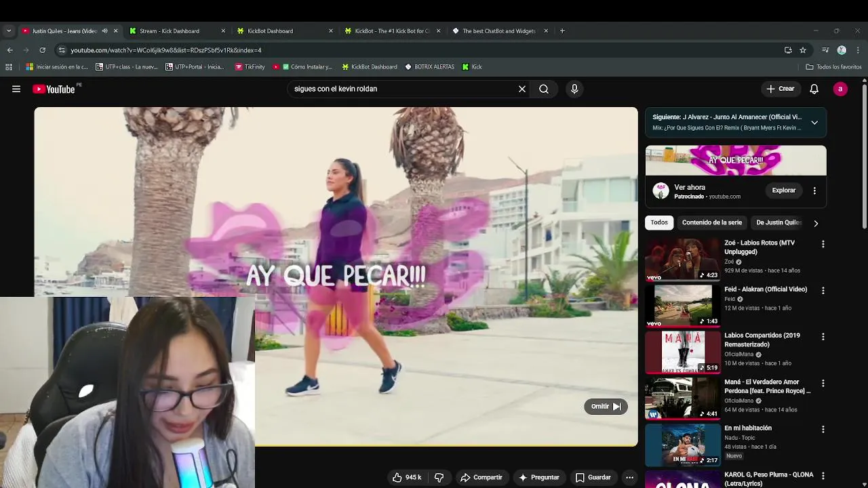Viewport: 868px width, 488px height.
Task: Open the Cómo Instalar y... bookmark
Action: click(x=303, y=66)
